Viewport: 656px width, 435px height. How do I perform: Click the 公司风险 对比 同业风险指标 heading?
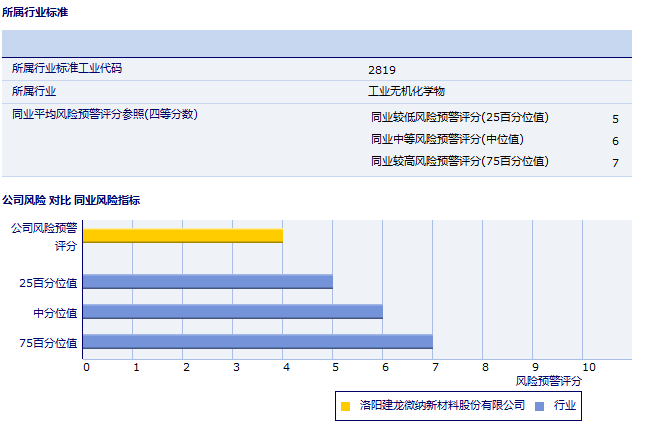71,200
